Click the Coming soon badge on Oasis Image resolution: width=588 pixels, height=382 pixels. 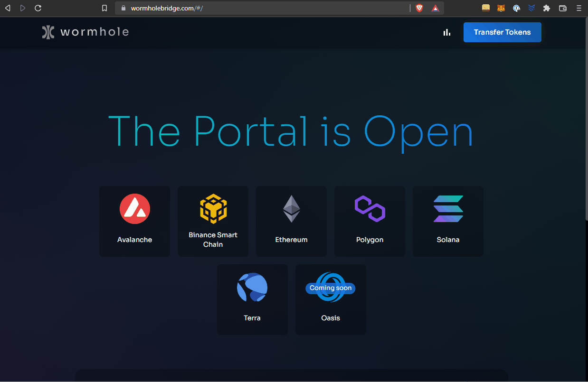pos(331,288)
